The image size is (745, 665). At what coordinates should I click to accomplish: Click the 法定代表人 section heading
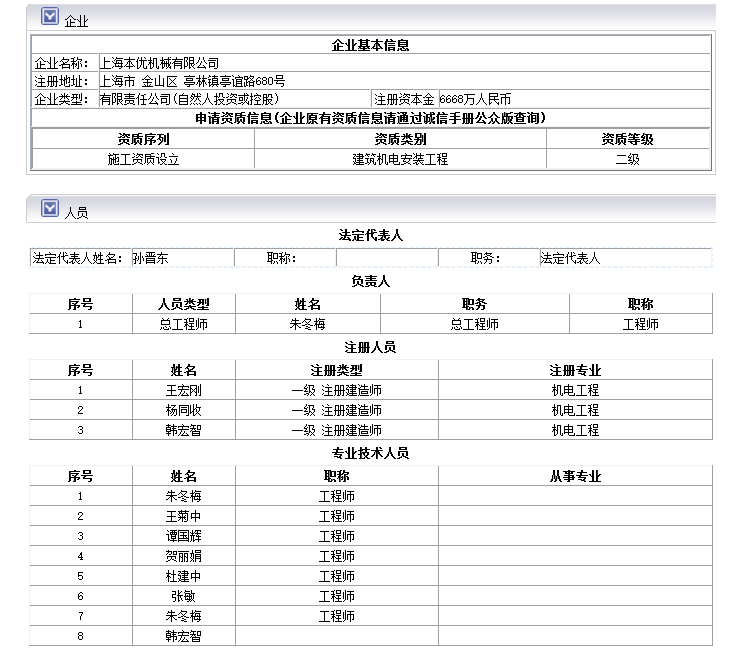click(371, 235)
